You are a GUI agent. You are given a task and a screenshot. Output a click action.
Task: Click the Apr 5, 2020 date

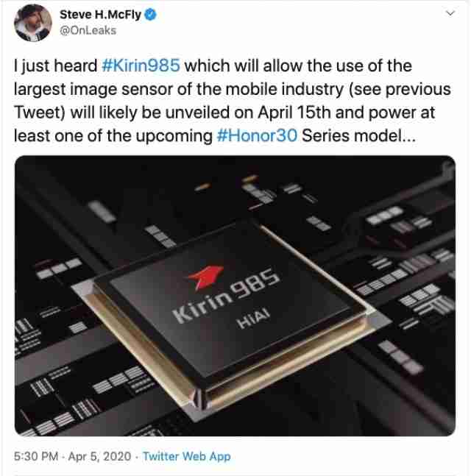click(x=99, y=456)
